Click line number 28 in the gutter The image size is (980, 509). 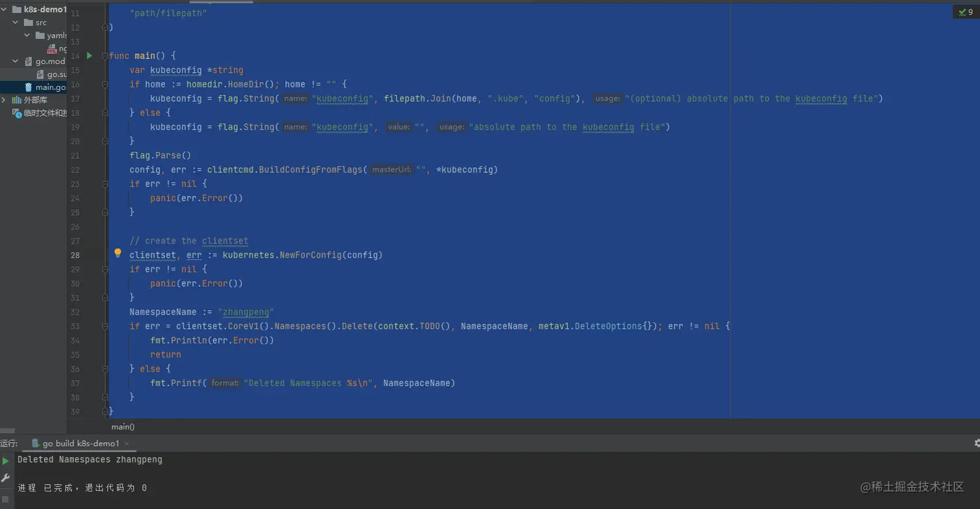coord(75,255)
